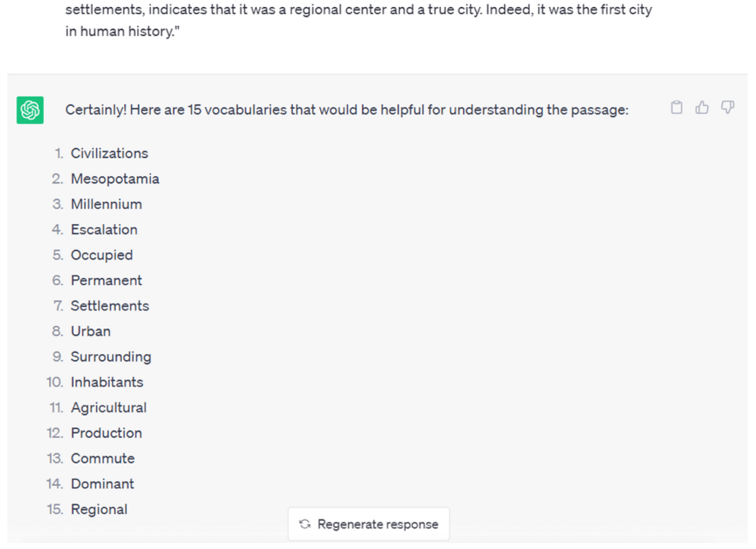Click the word Mesopotamia in the list
Screen dimensions: 756x549
[x=115, y=179]
